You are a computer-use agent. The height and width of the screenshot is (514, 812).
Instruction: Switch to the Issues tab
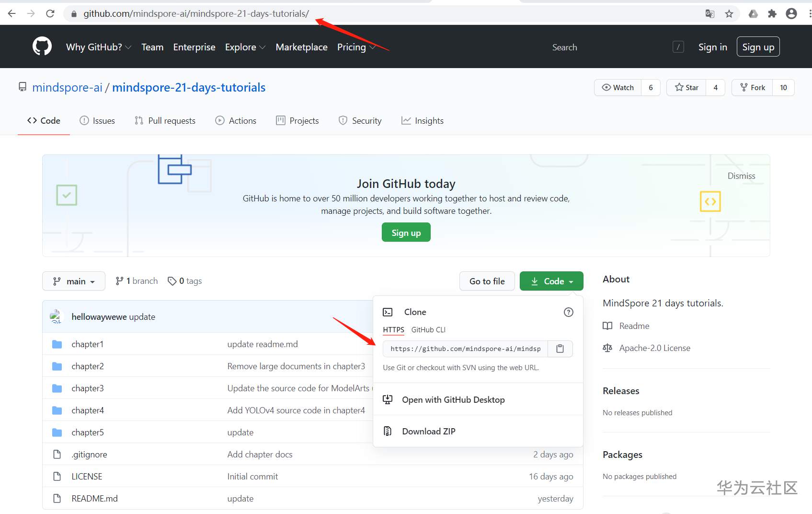click(97, 121)
